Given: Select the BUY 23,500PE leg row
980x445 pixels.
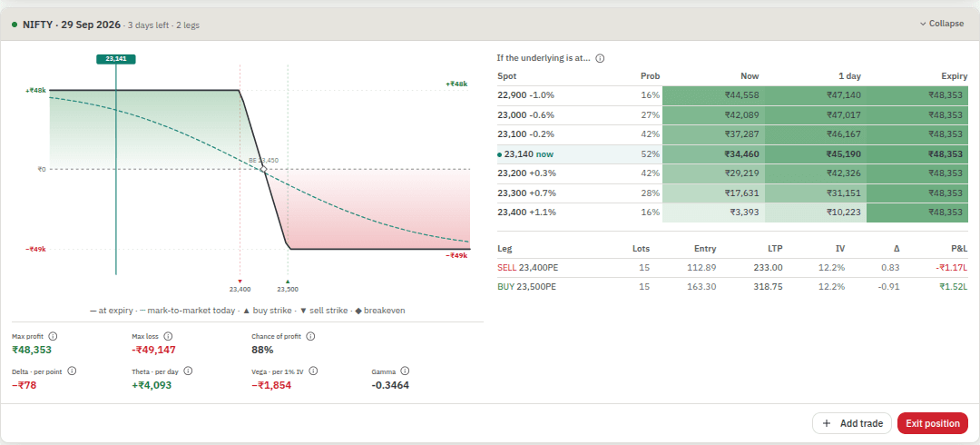Looking at the screenshot, I should click(x=732, y=287).
